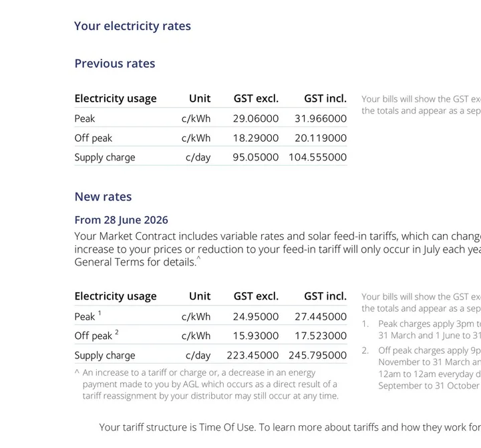Image resolution: width=481 pixels, height=448 pixels.
Task: Click the 'Your electricity rates' heading
Action: click(132, 26)
